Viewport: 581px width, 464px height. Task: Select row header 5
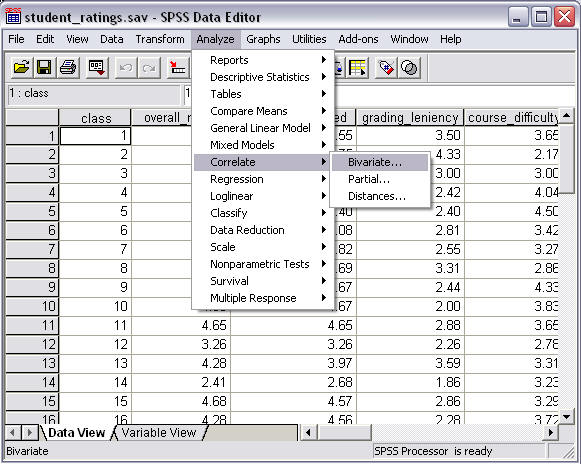tap(32, 211)
